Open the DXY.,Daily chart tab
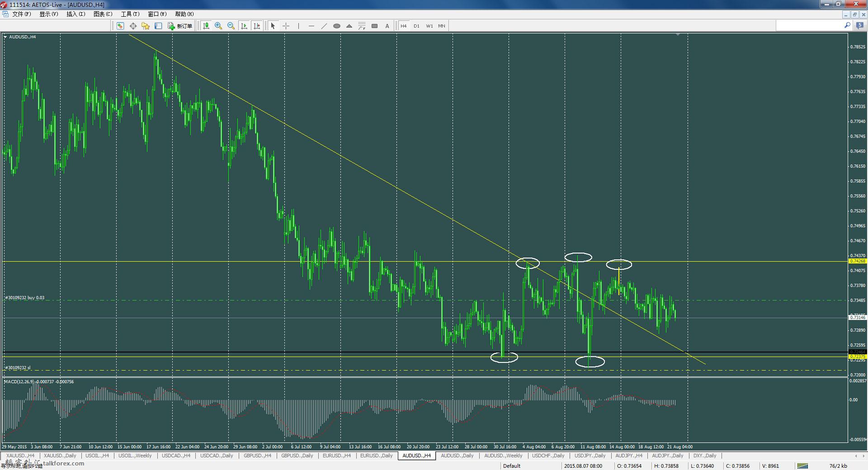 tap(704, 456)
